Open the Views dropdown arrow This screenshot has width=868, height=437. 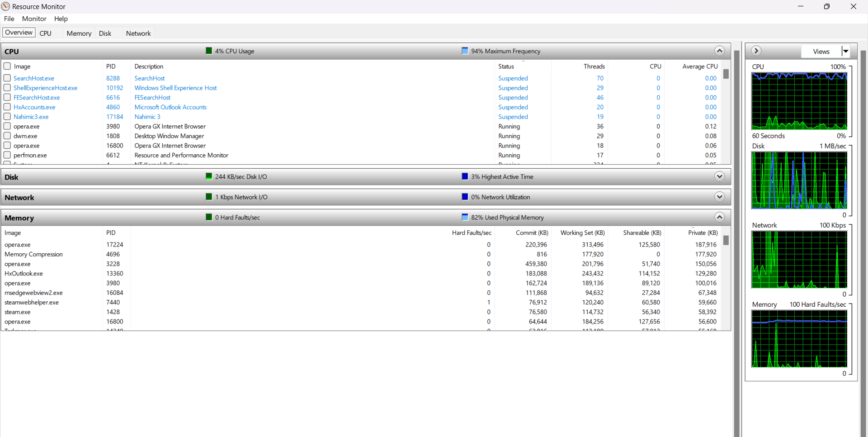click(x=845, y=51)
